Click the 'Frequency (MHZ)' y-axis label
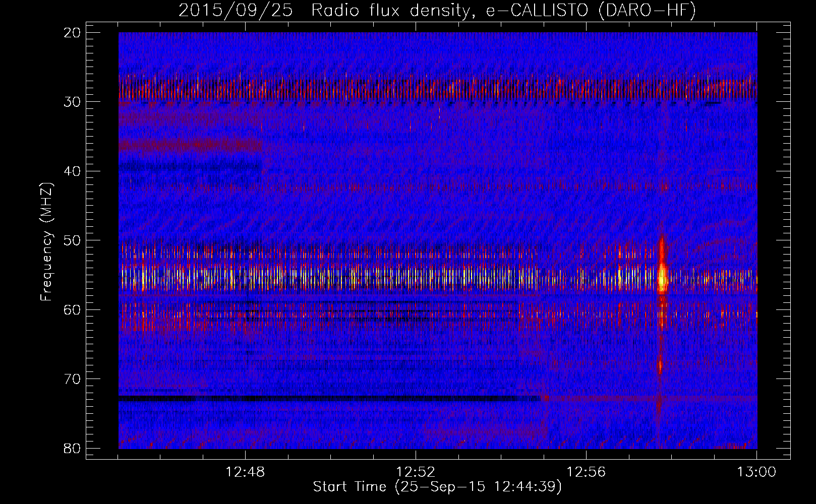The height and width of the screenshot is (504, 816). tap(46, 242)
